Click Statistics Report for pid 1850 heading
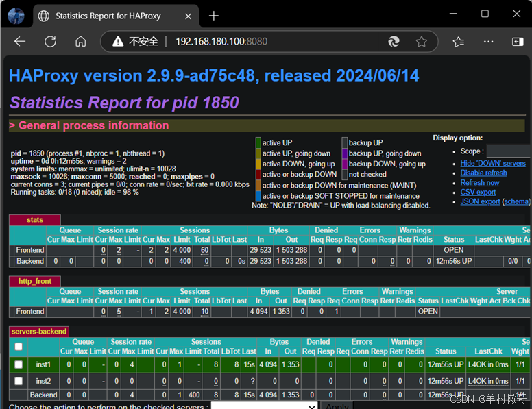Screen dimensions: 532x409 click(124, 102)
